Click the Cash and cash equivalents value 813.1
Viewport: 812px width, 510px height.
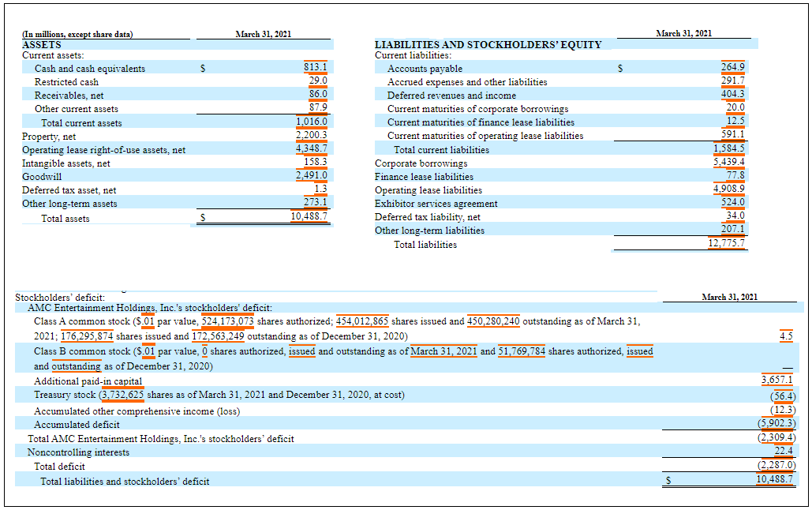point(316,67)
